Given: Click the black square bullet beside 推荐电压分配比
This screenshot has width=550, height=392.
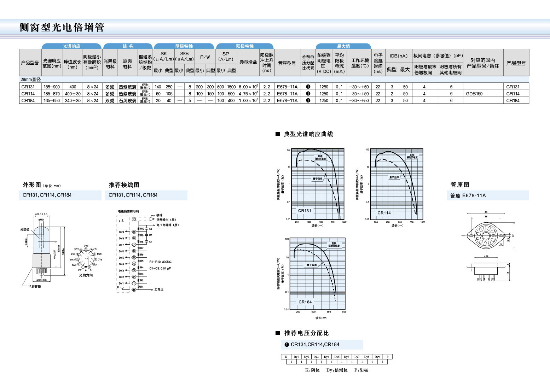Looking at the screenshot, I should [x=278, y=333].
